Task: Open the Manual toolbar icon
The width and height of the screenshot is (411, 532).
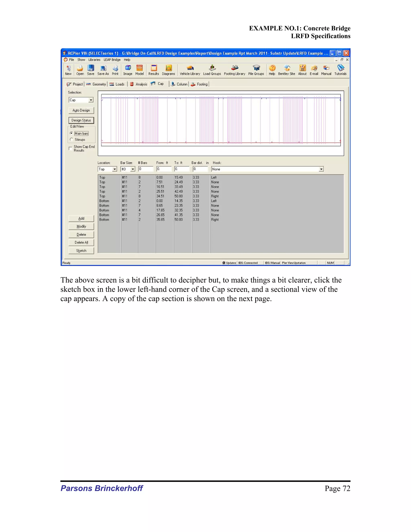Action: (x=326, y=70)
